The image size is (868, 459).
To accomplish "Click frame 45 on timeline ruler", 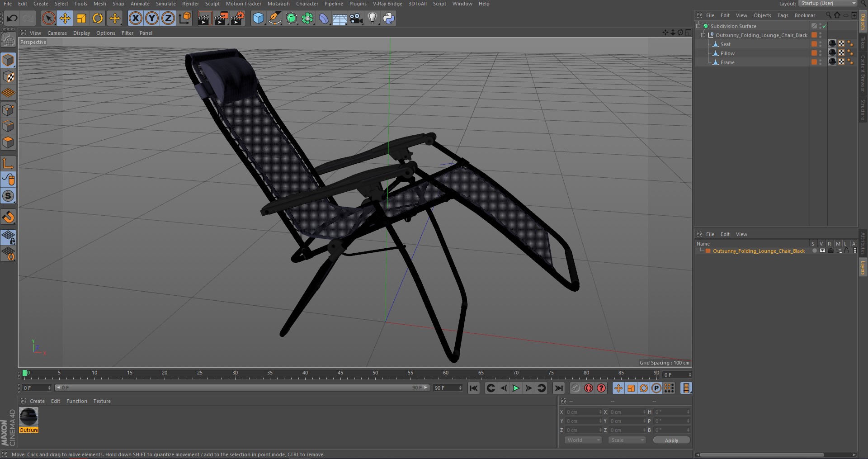I will tap(340, 374).
